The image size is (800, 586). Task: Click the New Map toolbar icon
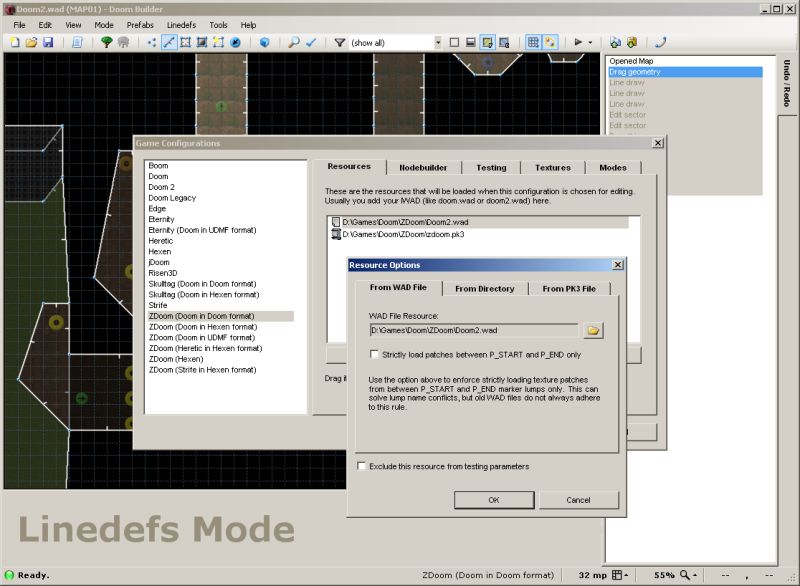pos(15,43)
